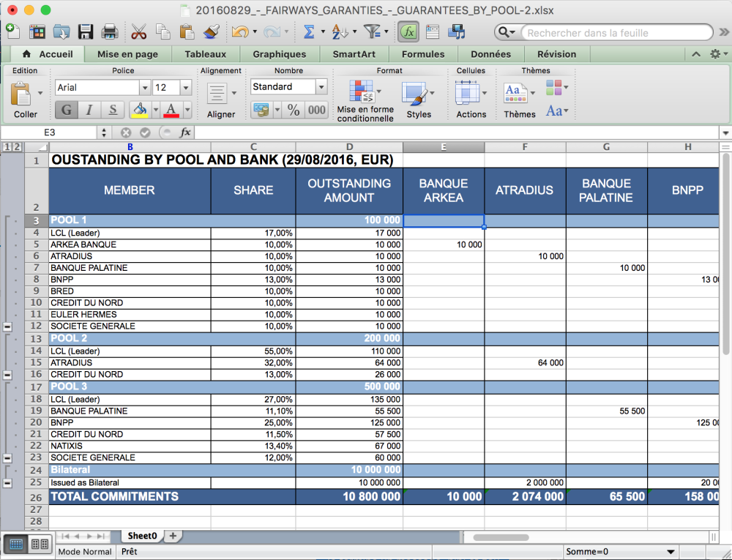
Task: Paste using the toolbar clipboard icon
Action: [x=187, y=31]
